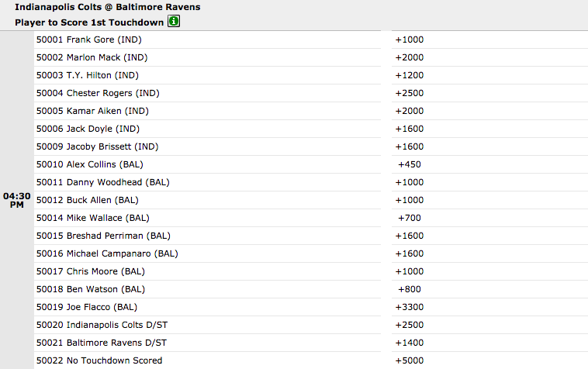Click Indianapolis Colts D/ST +2500 odds
Image resolution: width=588 pixels, height=369 pixels.
pos(410,325)
